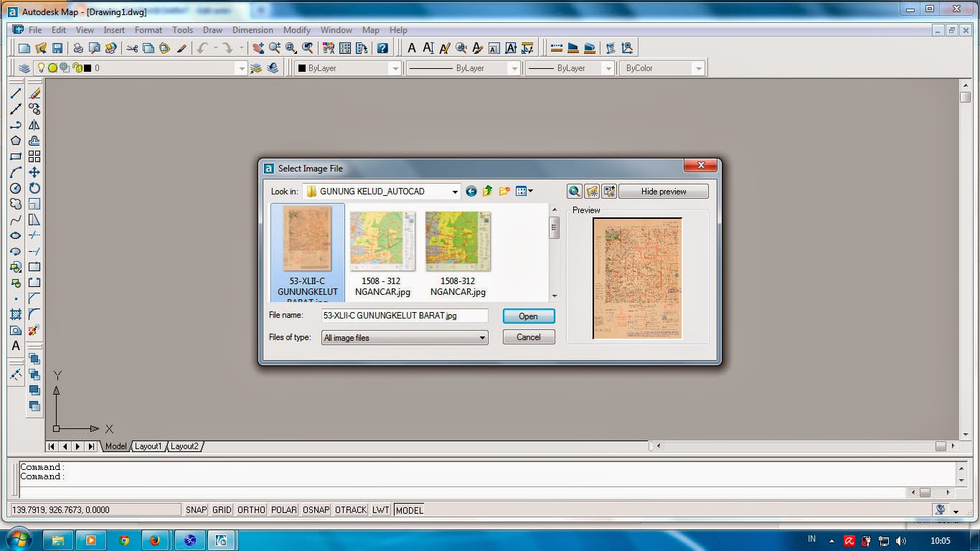Open the Map menu

tap(371, 30)
